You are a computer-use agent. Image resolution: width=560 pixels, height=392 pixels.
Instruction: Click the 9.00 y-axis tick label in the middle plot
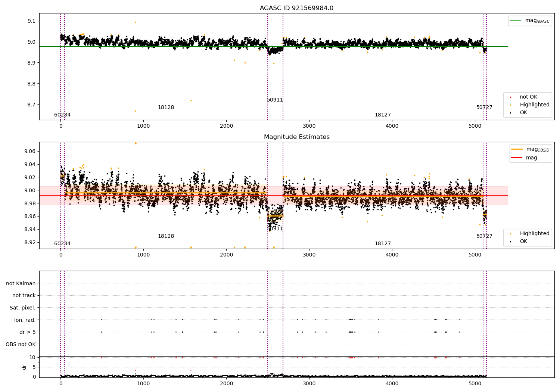click(30, 190)
